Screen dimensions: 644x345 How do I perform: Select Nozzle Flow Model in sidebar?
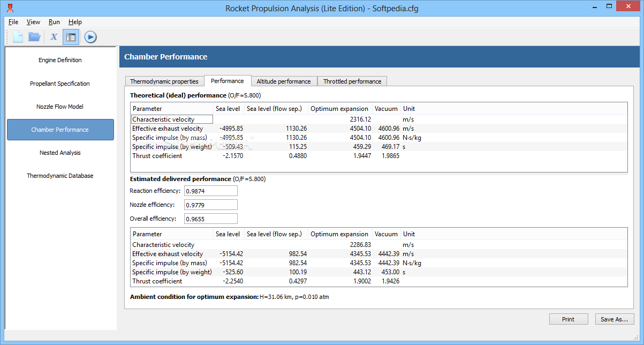[x=60, y=107]
